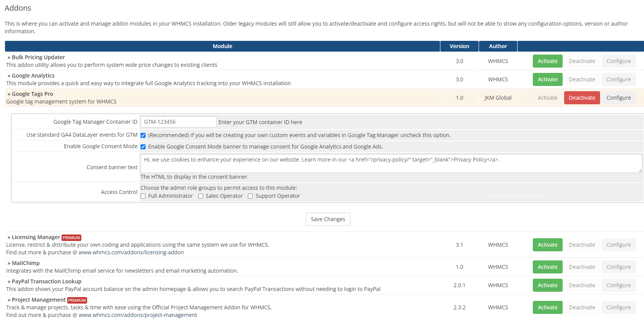Click the Module column header
644x320 pixels.
point(222,46)
